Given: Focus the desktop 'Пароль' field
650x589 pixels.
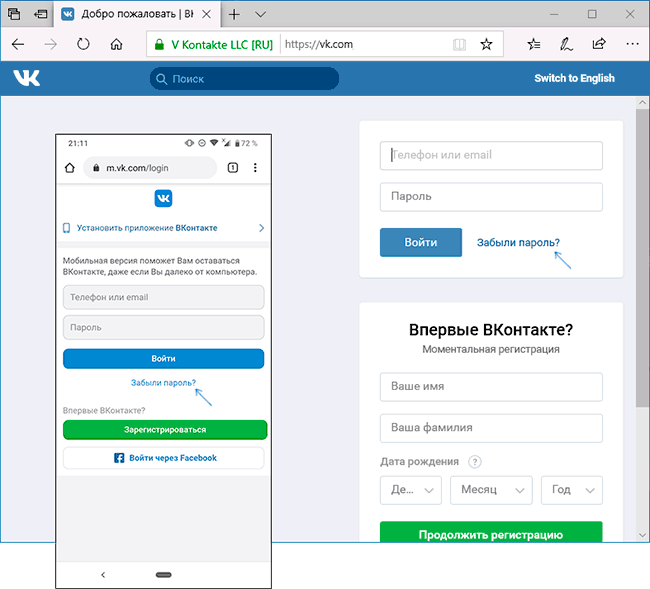Looking at the screenshot, I should [x=491, y=196].
